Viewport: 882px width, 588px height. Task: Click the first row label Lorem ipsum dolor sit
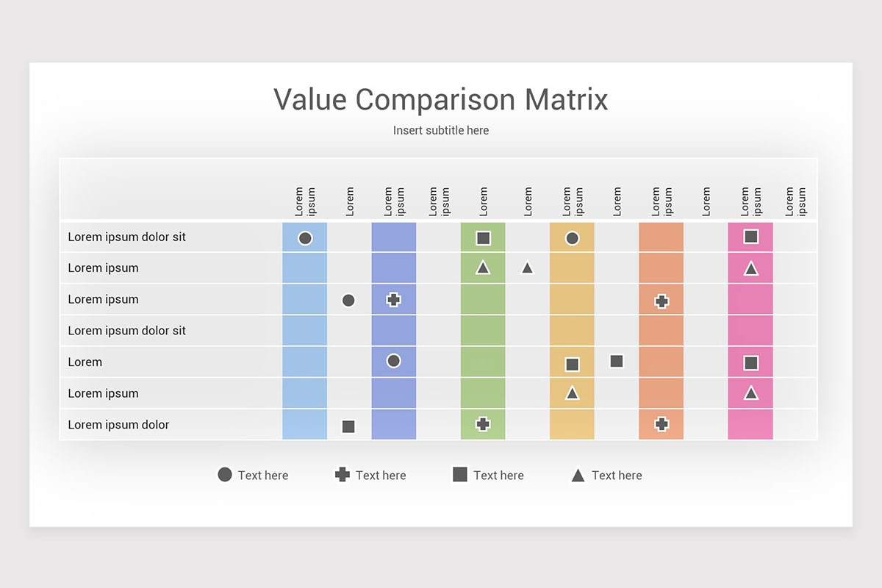click(127, 237)
